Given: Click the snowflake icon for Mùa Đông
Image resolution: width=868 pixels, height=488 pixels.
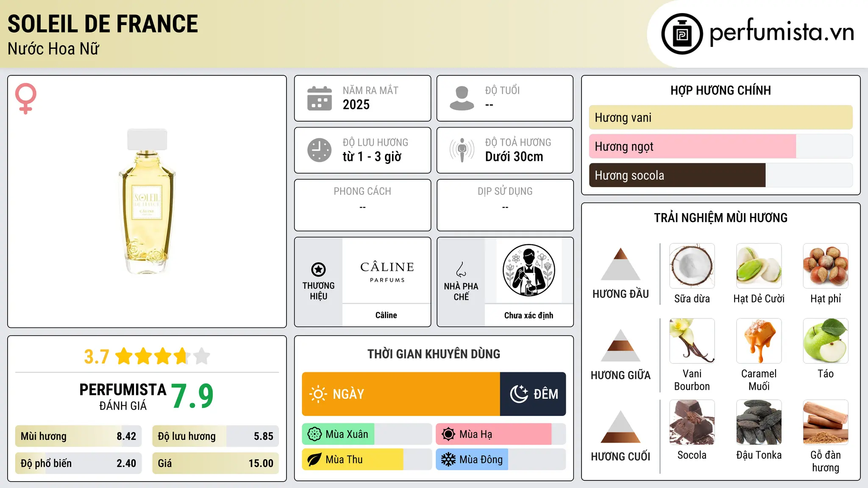Looking at the screenshot, I should tap(448, 460).
